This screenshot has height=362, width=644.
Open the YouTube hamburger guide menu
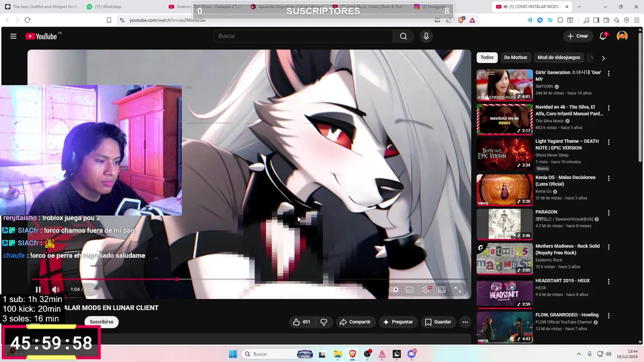pyautogui.click(x=14, y=36)
